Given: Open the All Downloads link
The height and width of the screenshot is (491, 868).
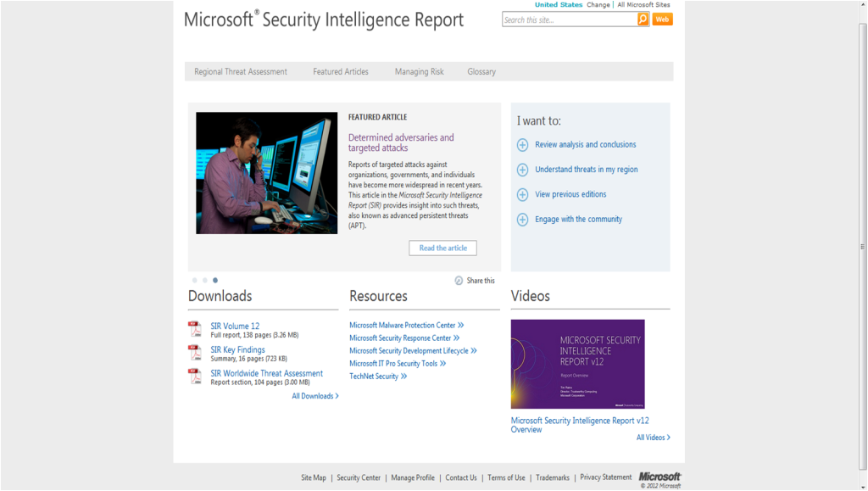Looking at the screenshot, I should pos(315,396).
